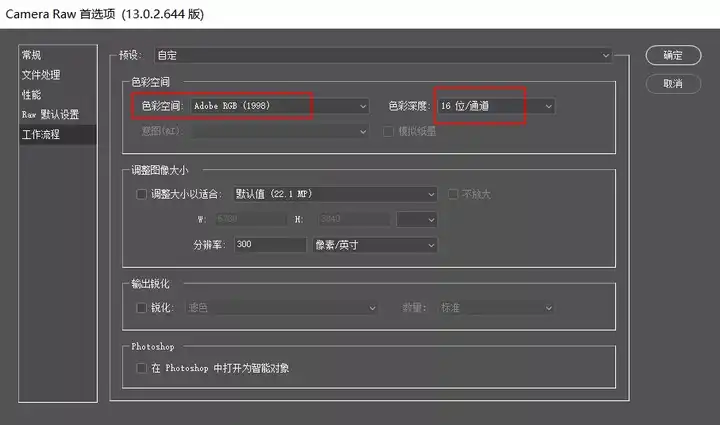Enable 在 Photoshop 中打开为智能对象 checkbox
The height and width of the screenshot is (425, 720).
tap(141, 368)
